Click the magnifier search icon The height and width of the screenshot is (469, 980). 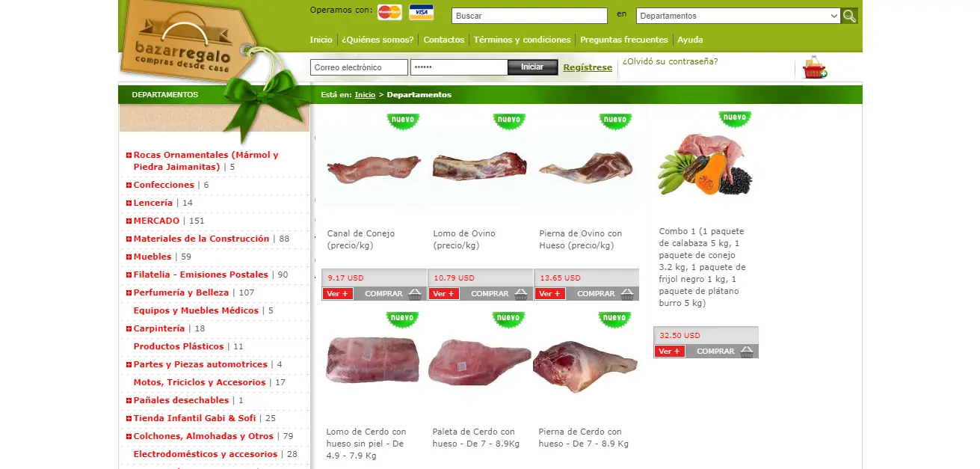(x=849, y=16)
